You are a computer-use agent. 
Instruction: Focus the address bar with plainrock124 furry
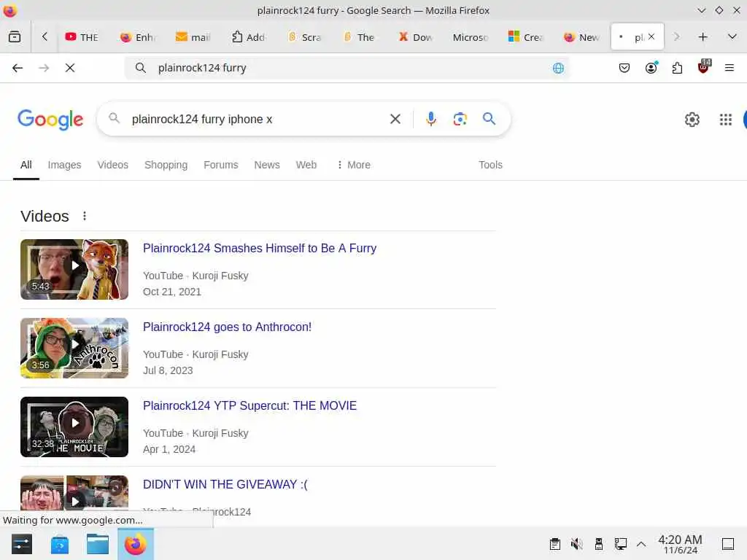click(x=347, y=68)
